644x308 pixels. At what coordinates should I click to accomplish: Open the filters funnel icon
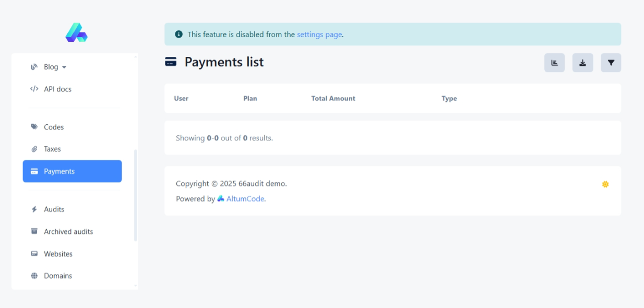(x=611, y=63)
